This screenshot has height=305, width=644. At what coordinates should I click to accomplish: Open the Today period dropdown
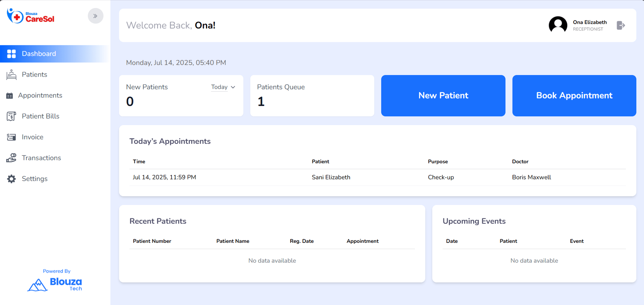click(x=223, y=87)
